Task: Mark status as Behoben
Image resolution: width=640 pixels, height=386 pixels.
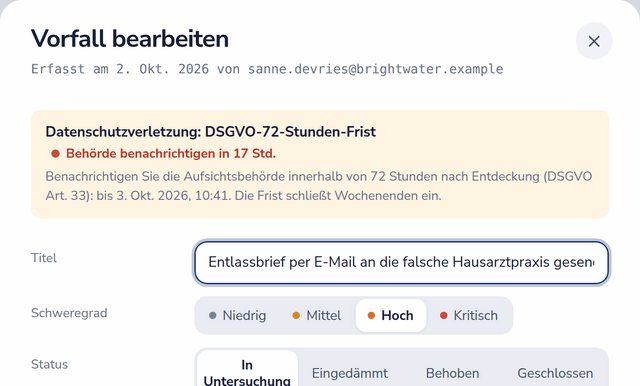Action: 452,373
